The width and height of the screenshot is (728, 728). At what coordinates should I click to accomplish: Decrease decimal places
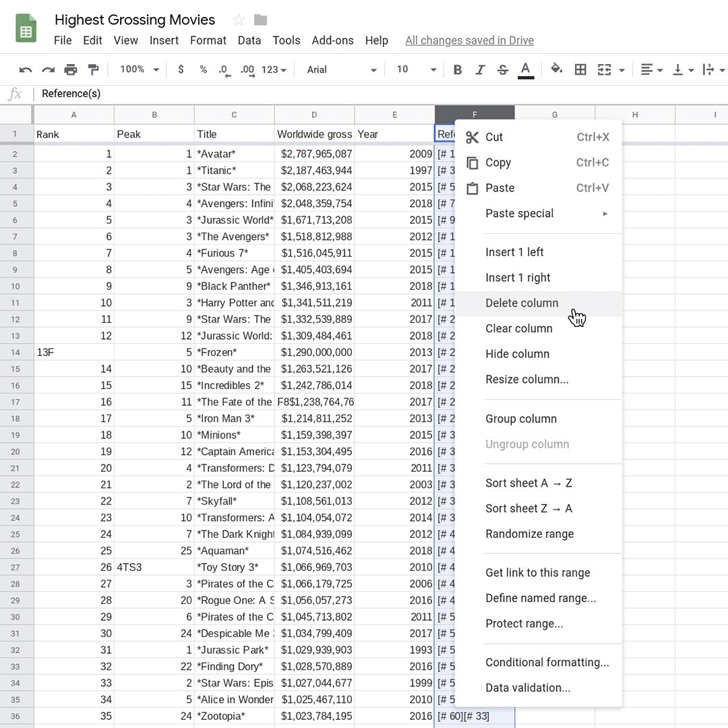point(224,70)
